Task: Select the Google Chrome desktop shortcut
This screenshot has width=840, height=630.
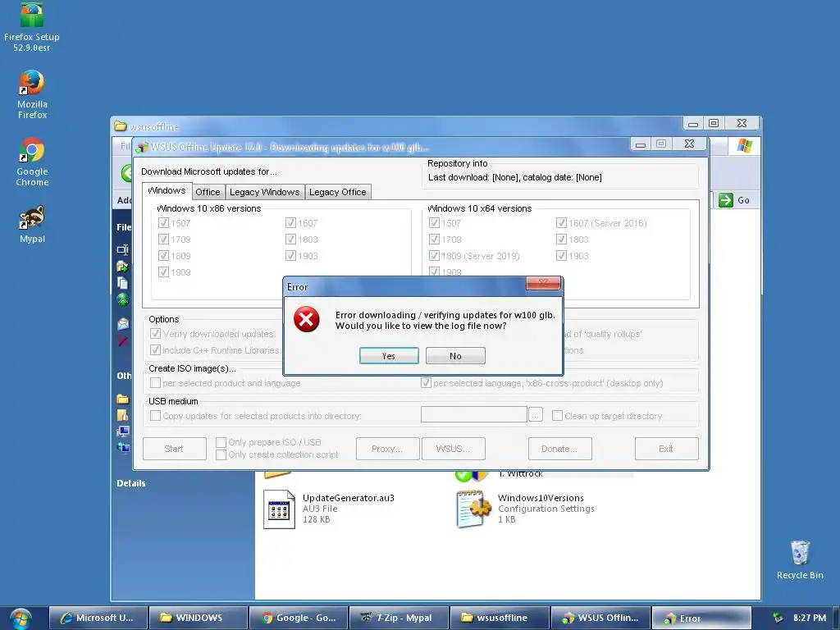Action: click(32, 149)
